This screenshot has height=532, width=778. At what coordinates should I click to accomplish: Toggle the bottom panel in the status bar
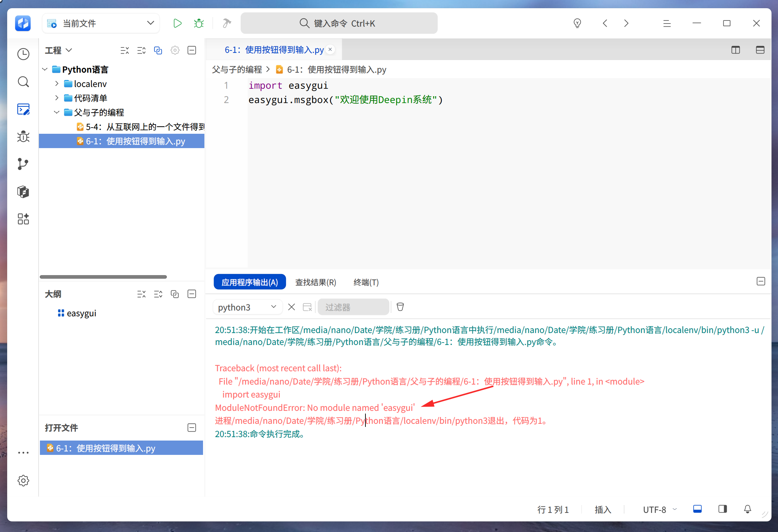click(697, 509)
